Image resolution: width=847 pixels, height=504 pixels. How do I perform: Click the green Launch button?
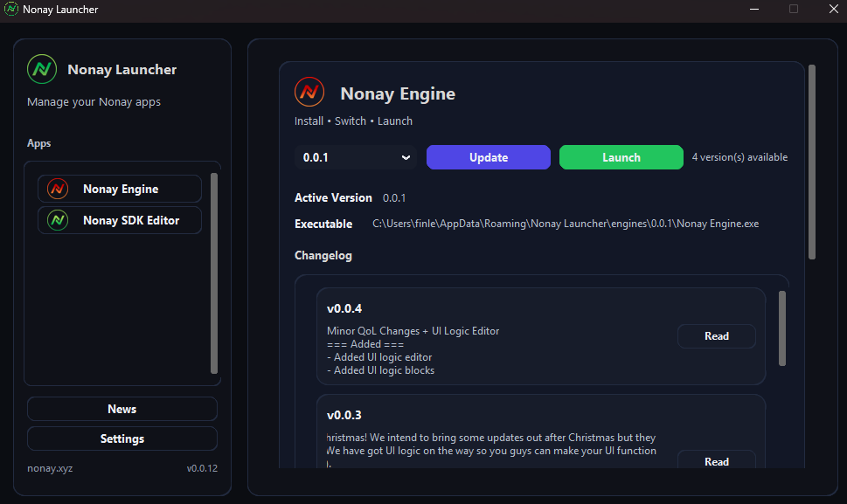click(x=621, y=157)
